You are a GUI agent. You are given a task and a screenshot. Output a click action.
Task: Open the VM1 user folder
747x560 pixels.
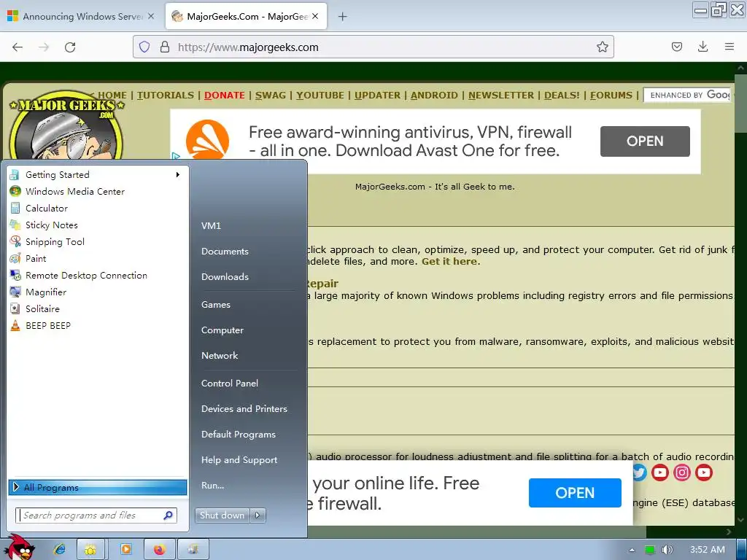[211, 226]
